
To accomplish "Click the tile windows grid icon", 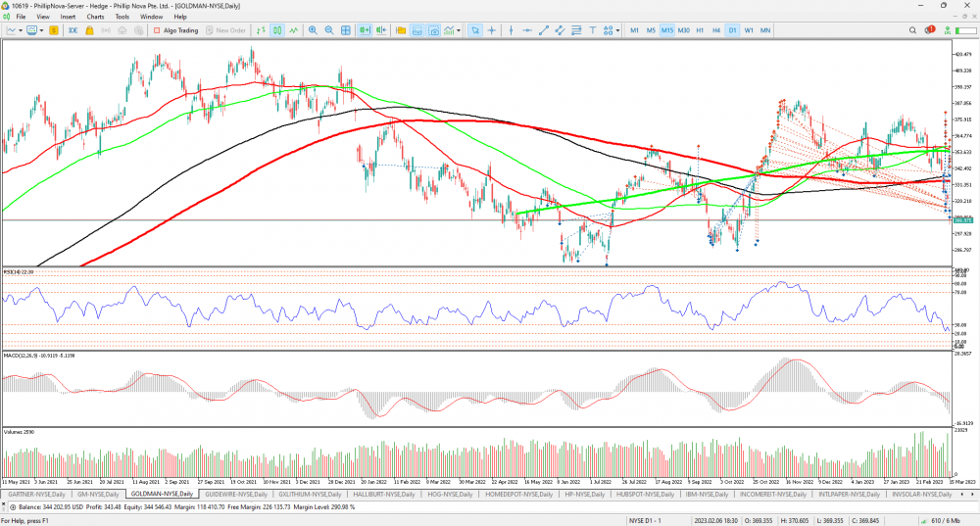I will click(x=345, y=30).
